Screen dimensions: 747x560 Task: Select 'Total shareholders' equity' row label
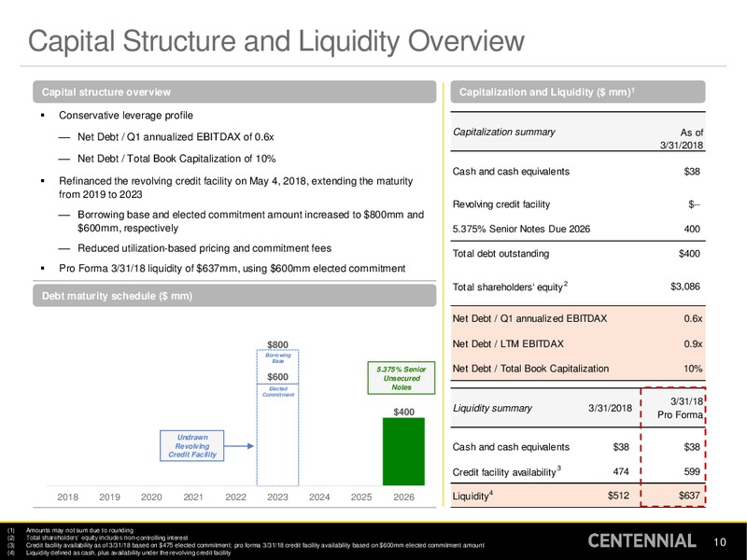click(x=508, y=287)
